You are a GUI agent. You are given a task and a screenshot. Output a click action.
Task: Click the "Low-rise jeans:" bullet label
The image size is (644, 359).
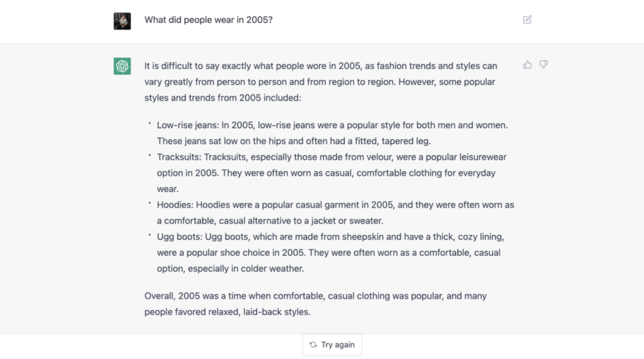pos(188,125)
